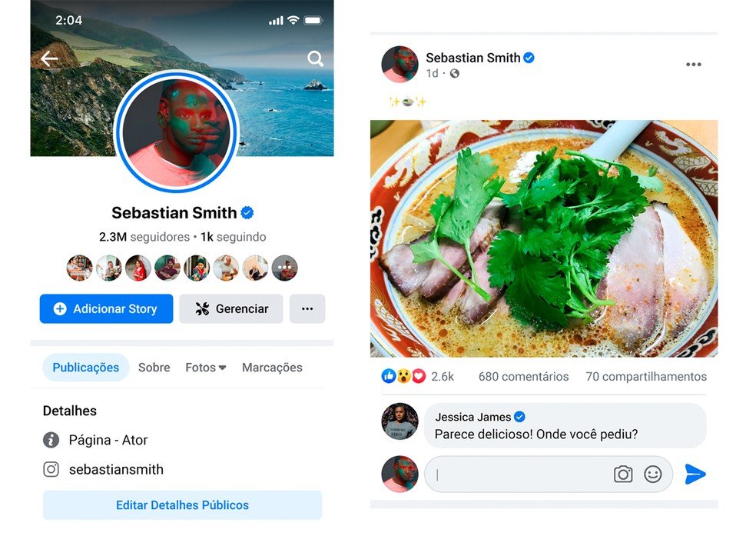The width and height of the screenshot is (756, 536).
Task: Click the camera icon in comment box
Action: [x=623, y=474]
